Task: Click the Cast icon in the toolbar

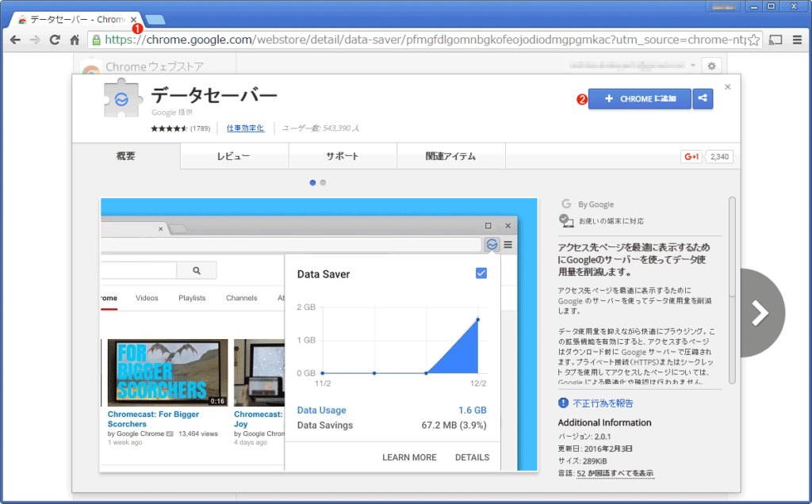Action: coord(776,40)
